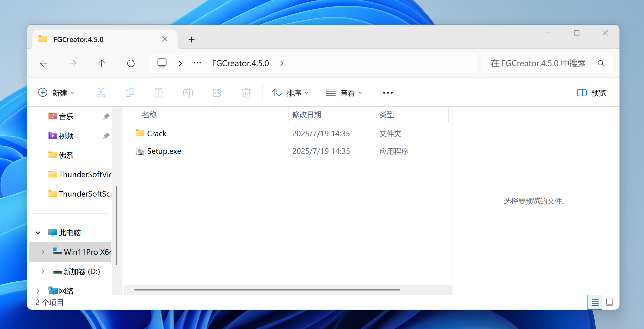Click the Cut scissors icon
This screenshot has height=329, width=644.
(x=101, y=93)
